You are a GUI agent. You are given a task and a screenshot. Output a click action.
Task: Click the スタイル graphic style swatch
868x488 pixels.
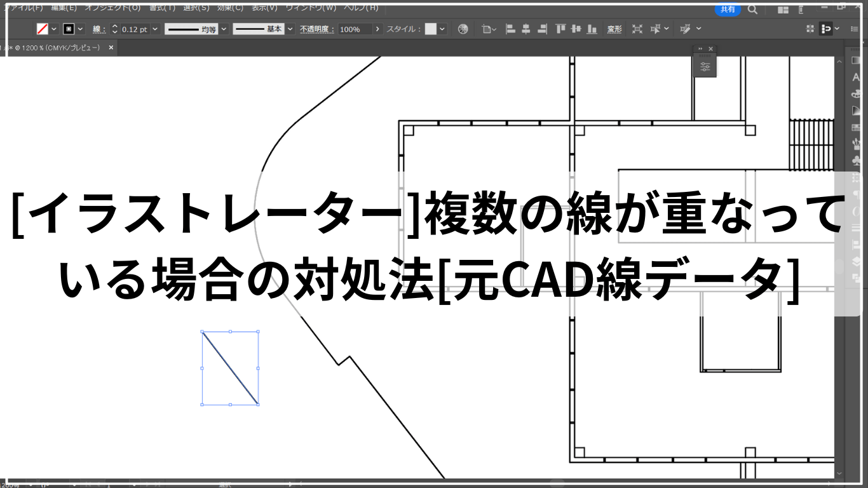(431, 29)
